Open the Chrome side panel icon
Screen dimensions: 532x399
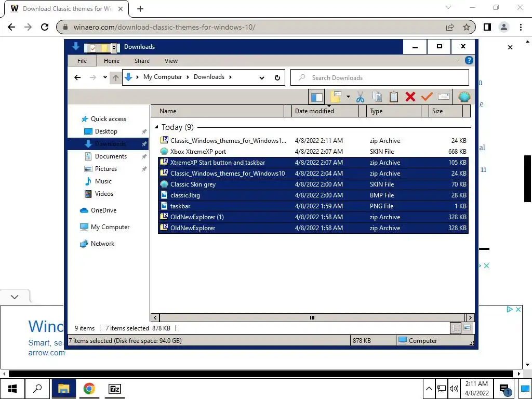click(487, 27)
